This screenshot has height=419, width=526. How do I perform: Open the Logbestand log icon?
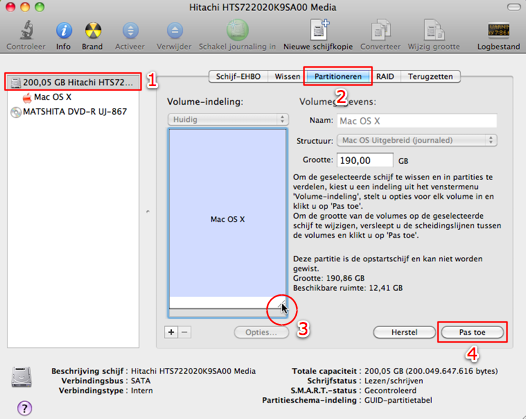(x=498, y=30)
